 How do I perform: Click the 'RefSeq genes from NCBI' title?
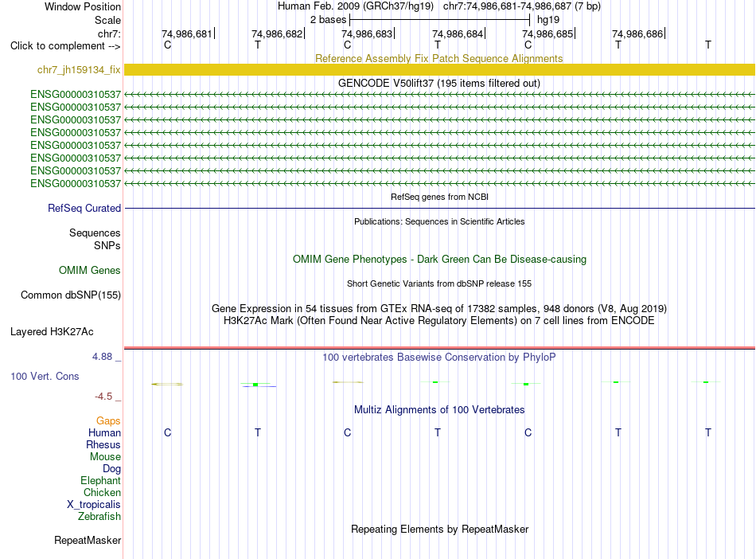pos(439,197)
